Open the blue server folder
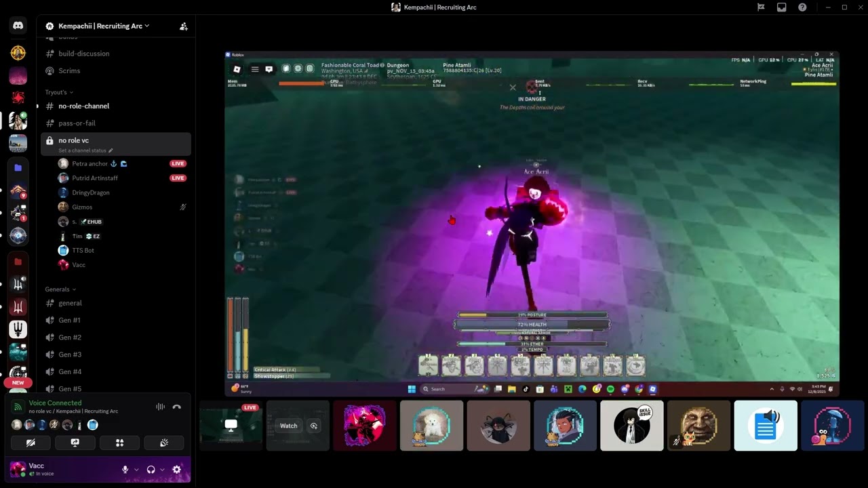868x488 pixels. [18, 167]
